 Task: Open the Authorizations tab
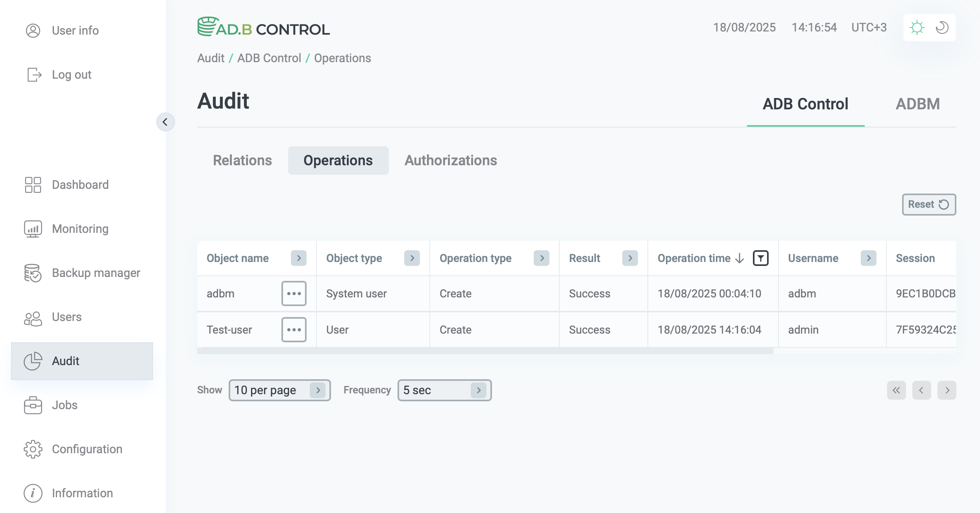pyautogui.click(x=451, y=160)
